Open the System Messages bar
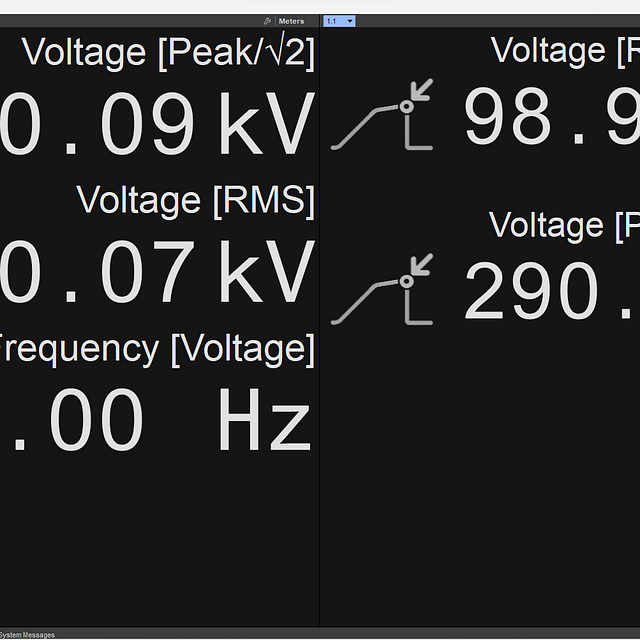 point(28,635)
